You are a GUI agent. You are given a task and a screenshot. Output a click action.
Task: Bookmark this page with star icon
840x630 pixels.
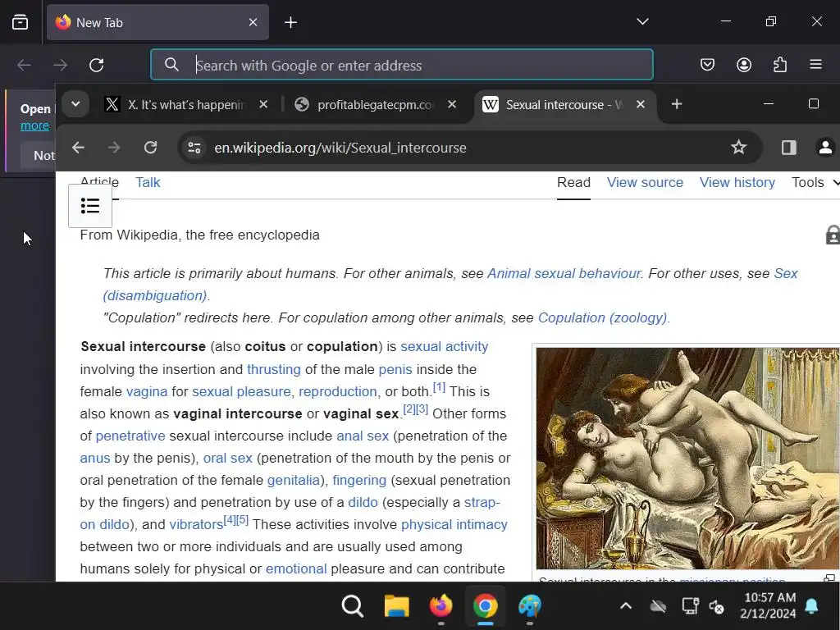738,148
